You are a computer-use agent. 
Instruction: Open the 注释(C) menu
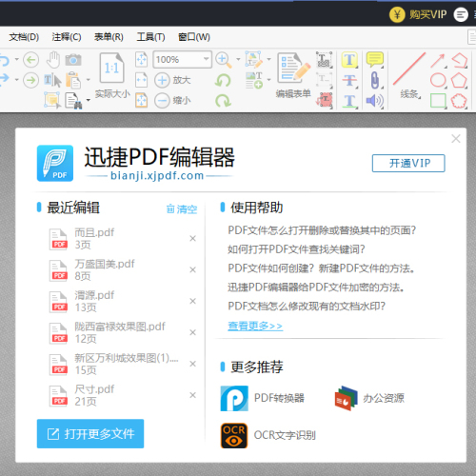pos(67,37)
